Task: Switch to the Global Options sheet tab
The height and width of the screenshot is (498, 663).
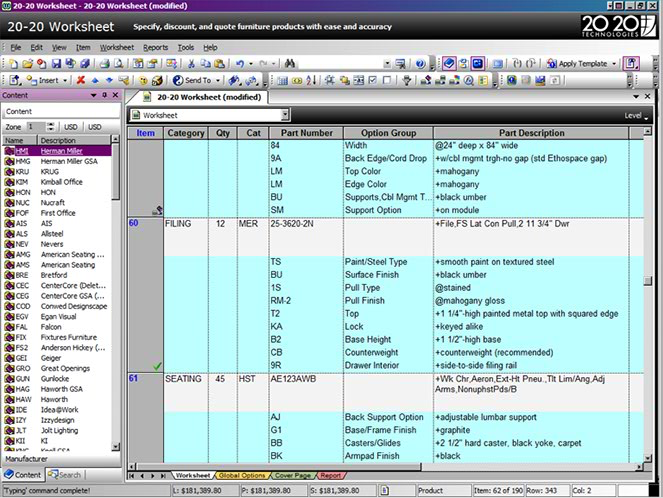Action: (x=242, y=476)
